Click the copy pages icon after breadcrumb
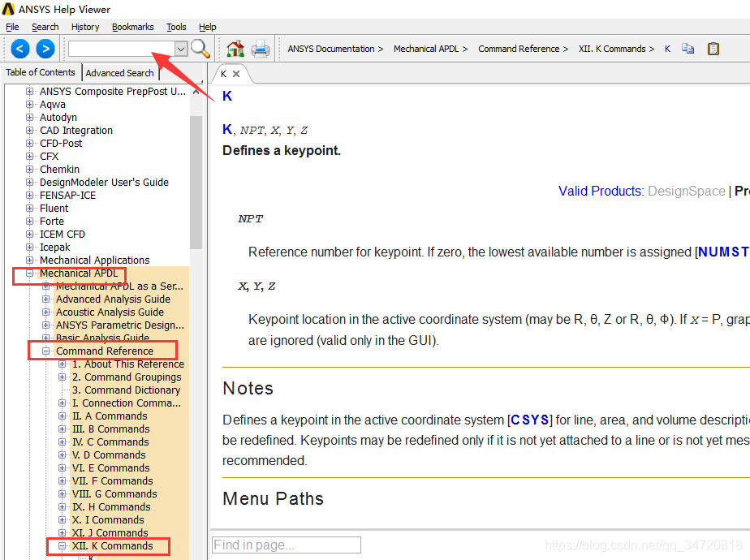Viewport: 750px width, 560px height. tap(687, 49)
